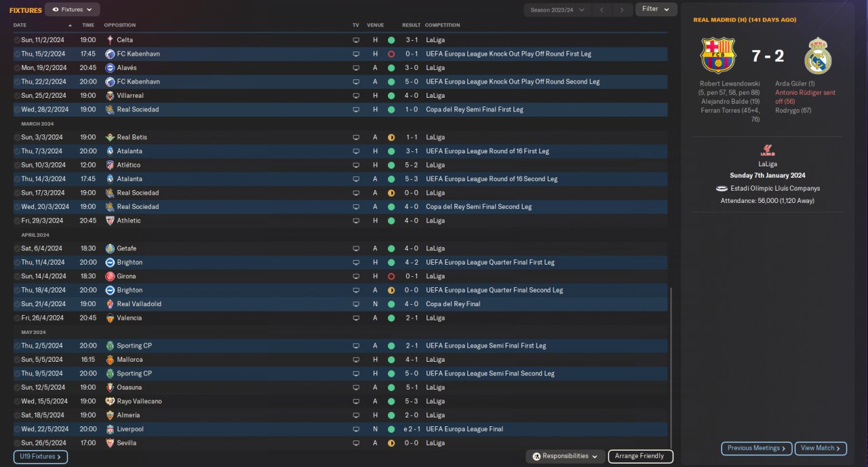
Task: Click Estadi Olímpic Lluís Companys stadium name
Action: click(775, 189)
